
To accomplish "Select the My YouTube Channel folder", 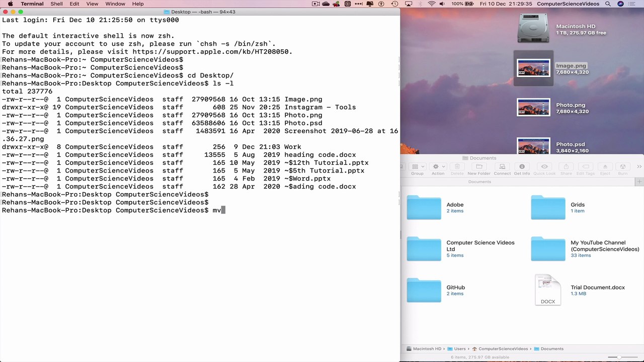I will pyautogui.click(x=548, y=249).
